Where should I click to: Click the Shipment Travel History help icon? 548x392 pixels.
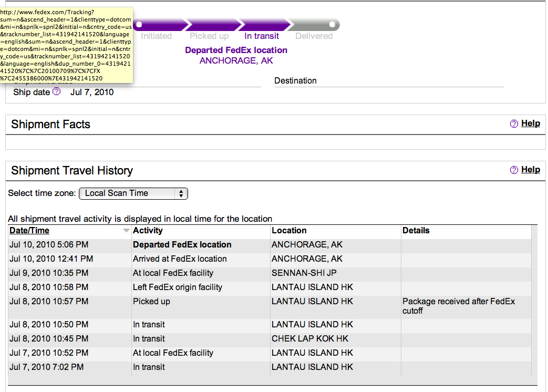tap(514, 170)
